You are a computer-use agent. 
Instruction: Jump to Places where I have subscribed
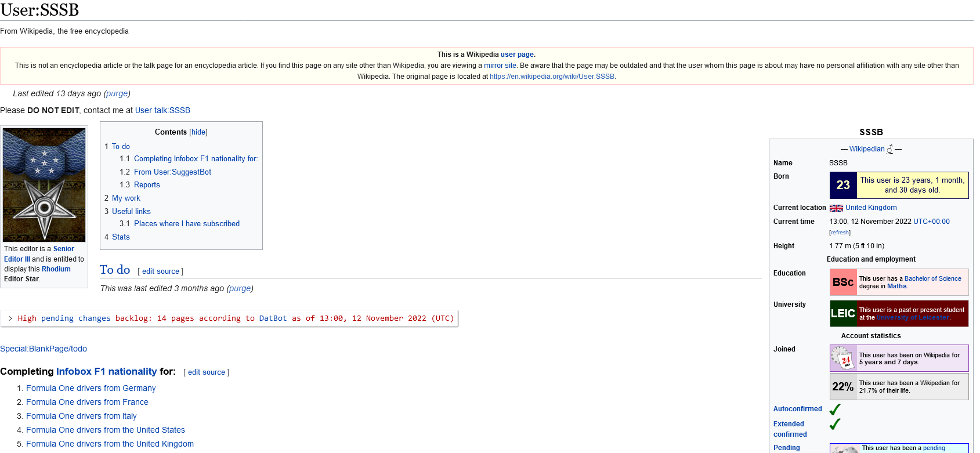point(187,224)
